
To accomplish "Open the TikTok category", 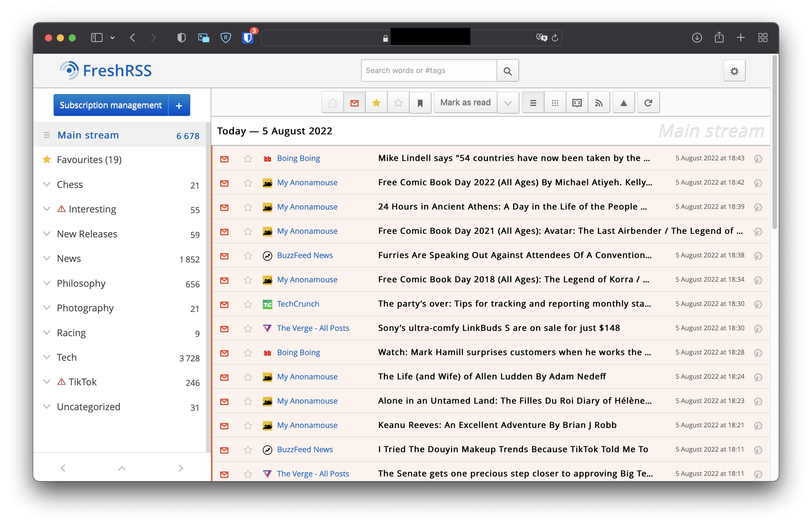I will click(83, 382).
